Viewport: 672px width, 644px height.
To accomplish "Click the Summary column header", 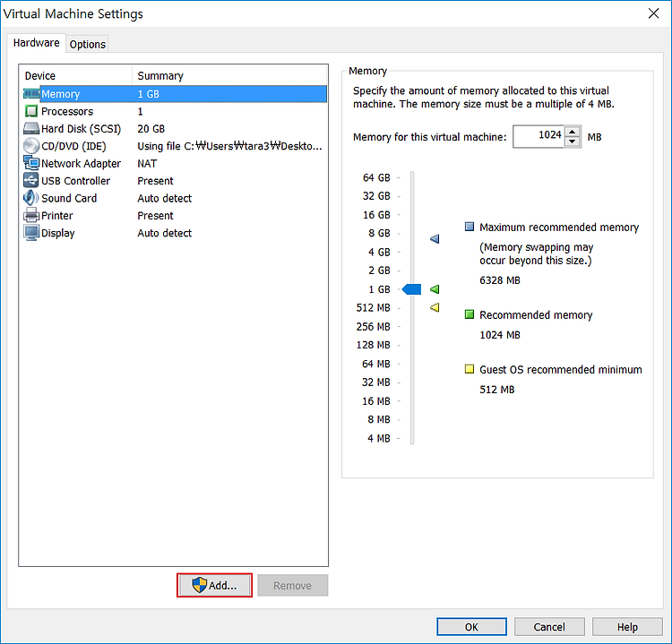I will click(229, 76).
